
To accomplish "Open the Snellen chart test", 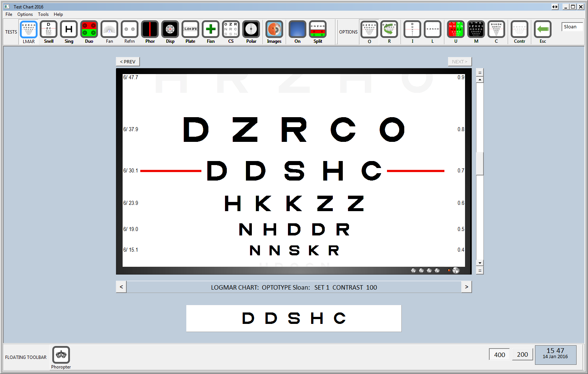I will (x=49, y=29).
